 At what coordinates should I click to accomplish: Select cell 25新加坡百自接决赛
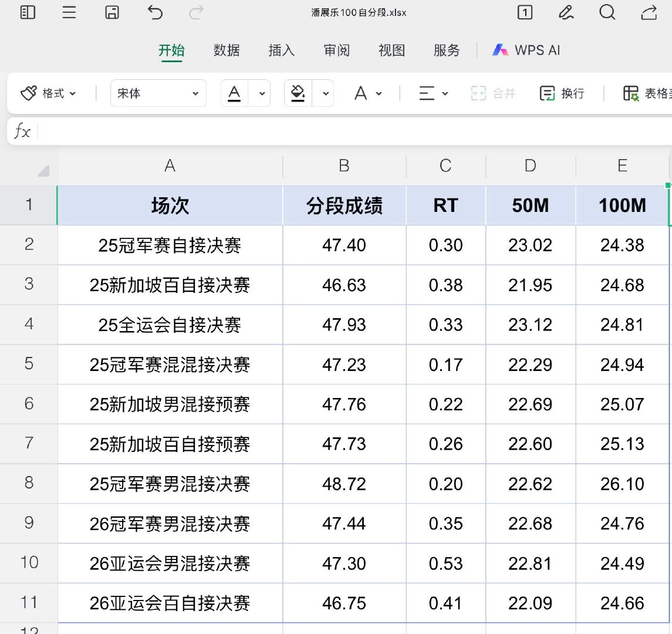point(170,285)
